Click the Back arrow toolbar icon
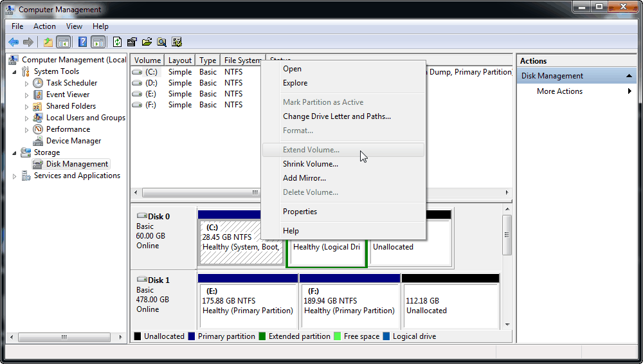This screenshot has height=364, width=643. [x=14, y=42]
